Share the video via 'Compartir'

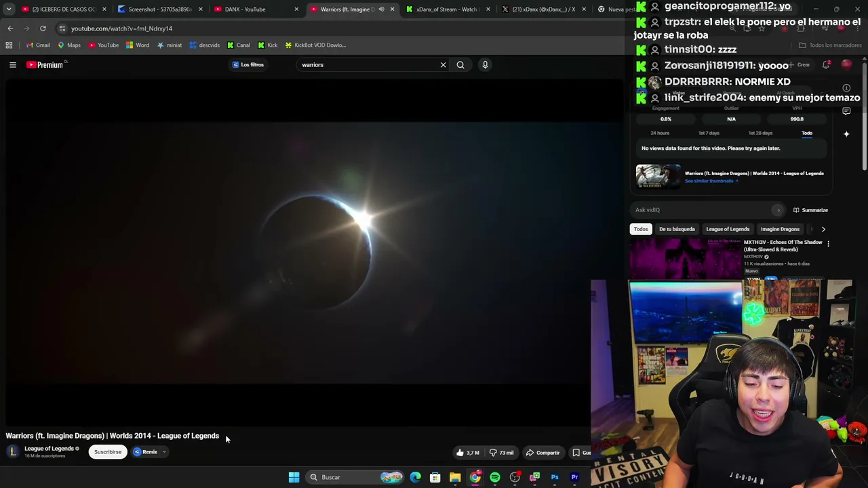coord(542,453)
